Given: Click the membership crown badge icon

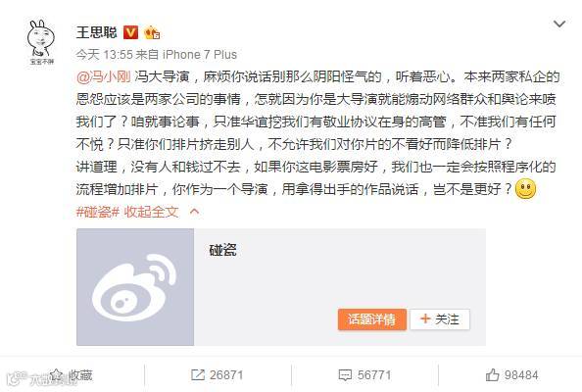Looking at the screenshot, I should pyautogui.click(x=152, y=33).
